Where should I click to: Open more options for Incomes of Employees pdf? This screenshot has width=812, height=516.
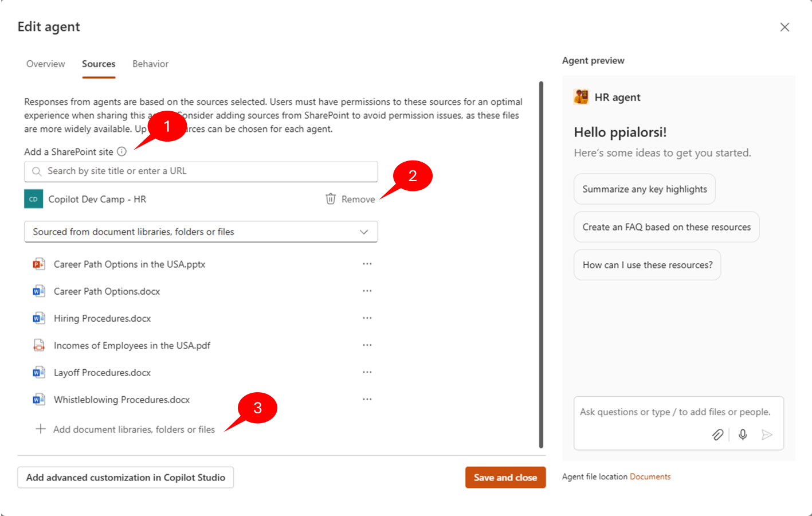tap(367, 345)
